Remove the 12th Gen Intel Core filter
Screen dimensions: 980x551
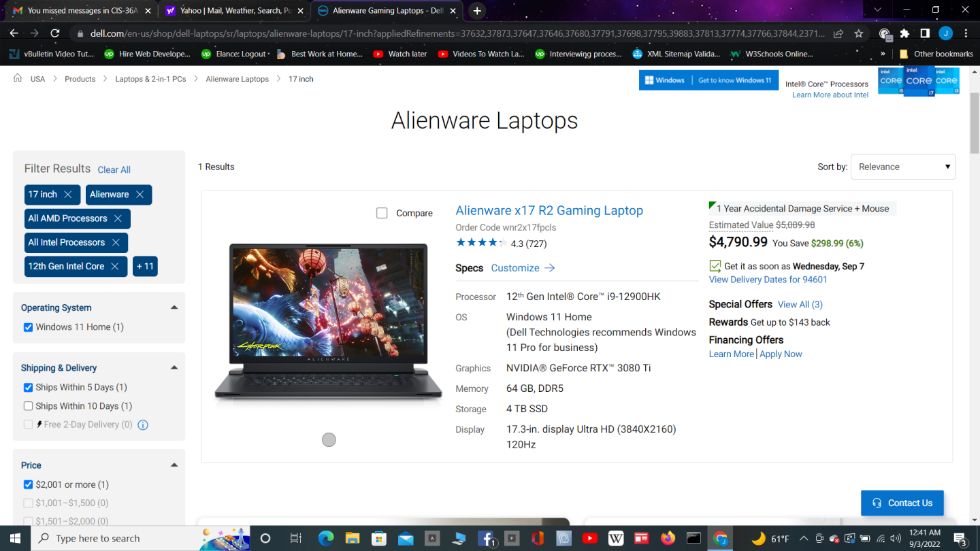(114, 266)
